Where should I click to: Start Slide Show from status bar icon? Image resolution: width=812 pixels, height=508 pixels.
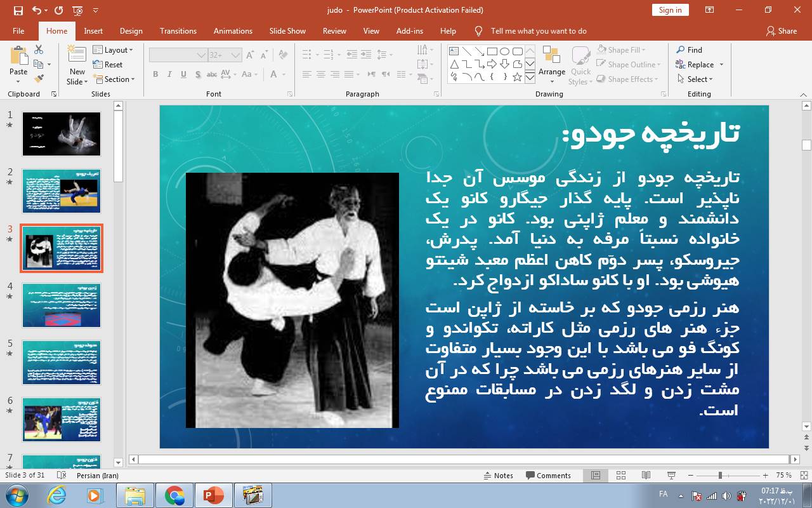tap(671, 475)
